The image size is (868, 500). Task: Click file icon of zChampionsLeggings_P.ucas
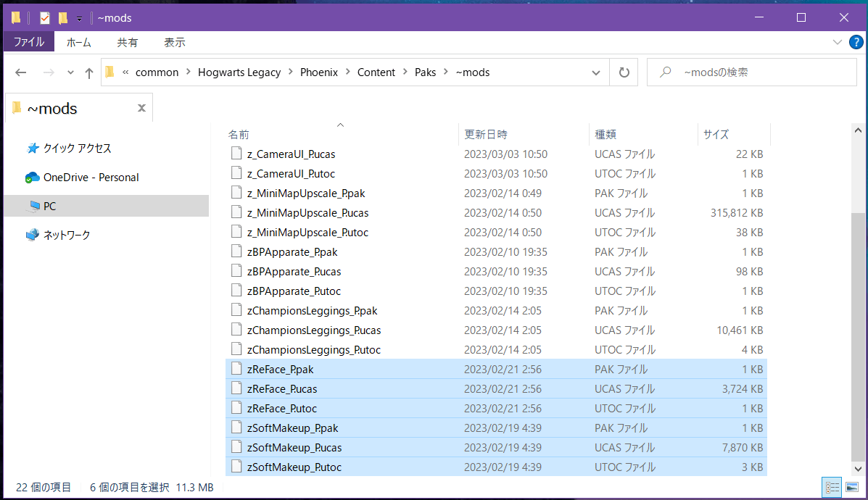click(x=236, y=330)
